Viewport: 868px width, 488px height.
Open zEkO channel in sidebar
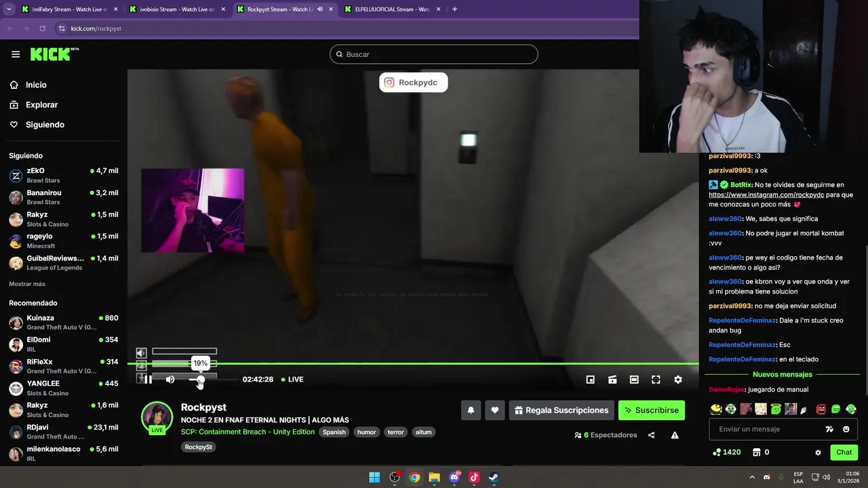coord(64,176)
